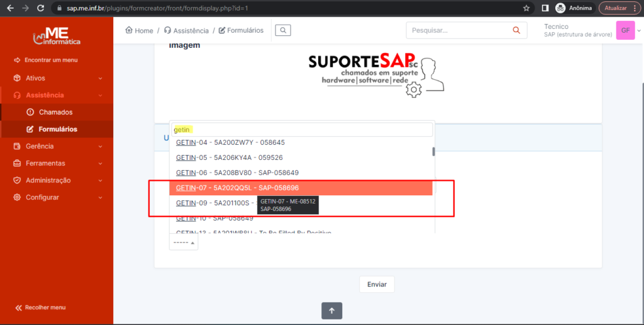Viewport: 644px width, 325px height.
Task: Select GETIN-05 - 5A206KY4A - 059526
Action: 301,157
